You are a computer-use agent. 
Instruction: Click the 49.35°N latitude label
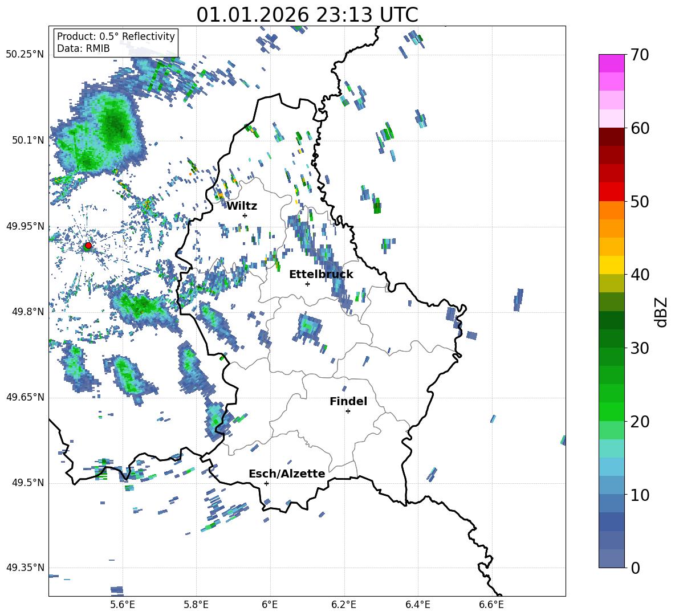pos(25,568)
